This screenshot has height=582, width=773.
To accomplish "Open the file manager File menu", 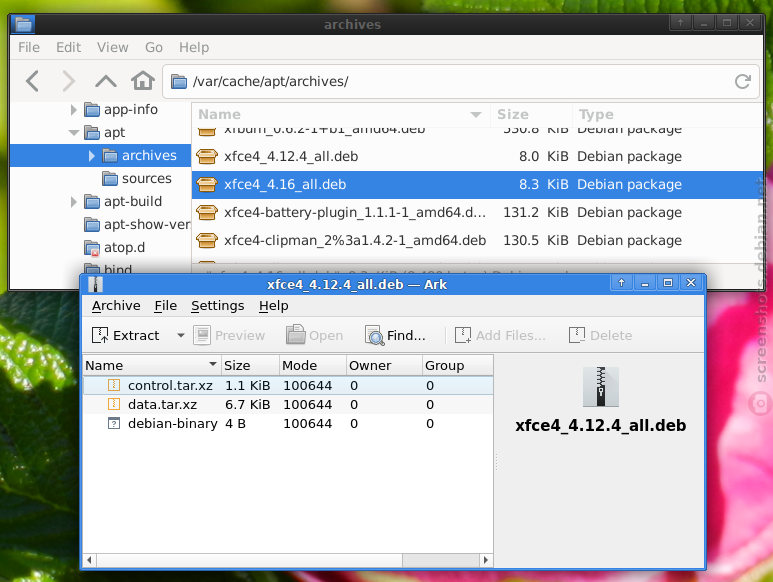I will click(29, 47).
